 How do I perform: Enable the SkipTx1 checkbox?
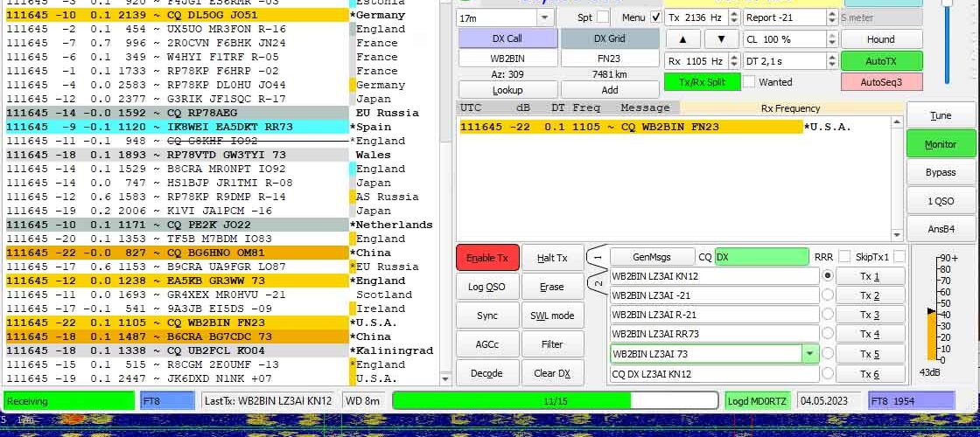(x=899, y=257)
